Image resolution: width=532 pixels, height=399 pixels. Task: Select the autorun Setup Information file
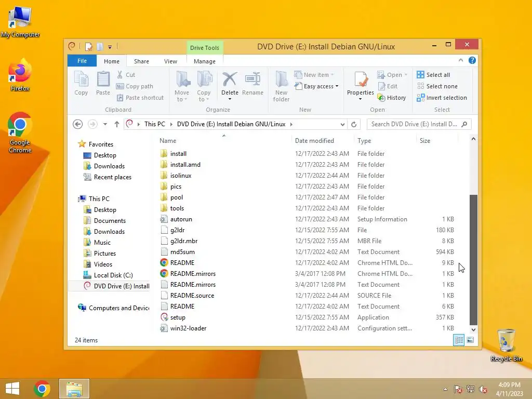point(181,219)
